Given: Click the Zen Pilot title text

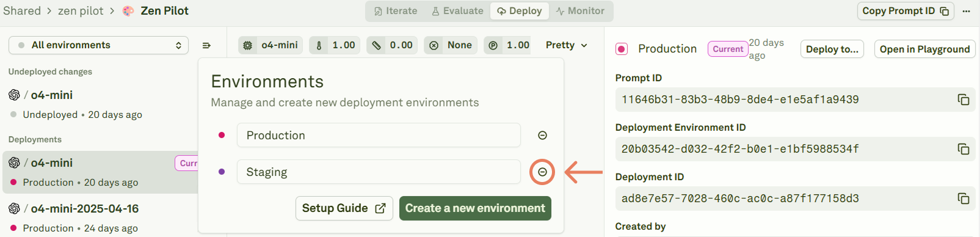Looking at the screenshot, I should 164,11.
